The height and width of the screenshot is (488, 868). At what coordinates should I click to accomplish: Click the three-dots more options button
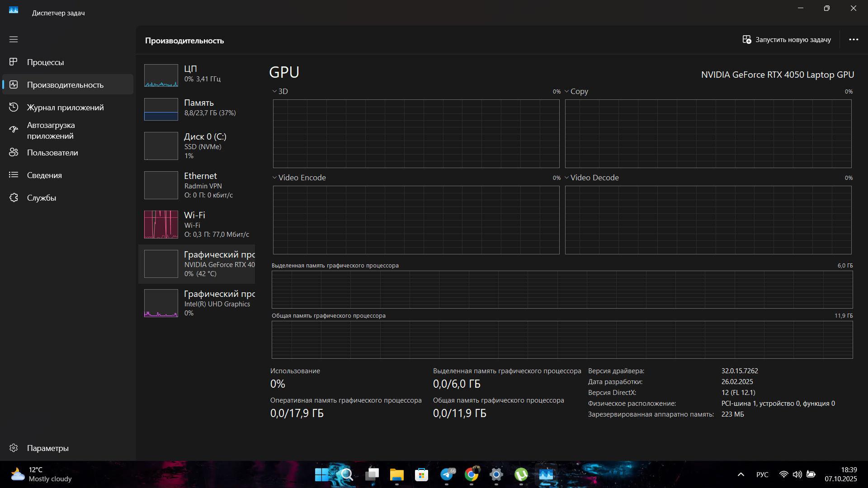(x=853, y=40)
